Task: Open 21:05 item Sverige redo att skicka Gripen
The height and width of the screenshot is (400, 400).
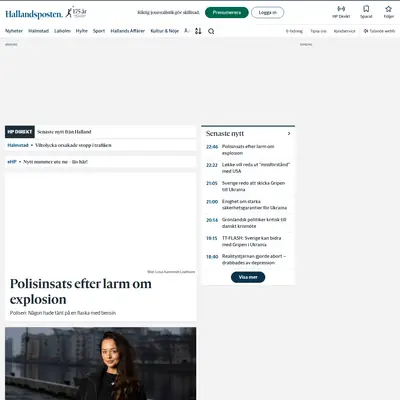Action: pyautogui.click(x=248, y=186)
